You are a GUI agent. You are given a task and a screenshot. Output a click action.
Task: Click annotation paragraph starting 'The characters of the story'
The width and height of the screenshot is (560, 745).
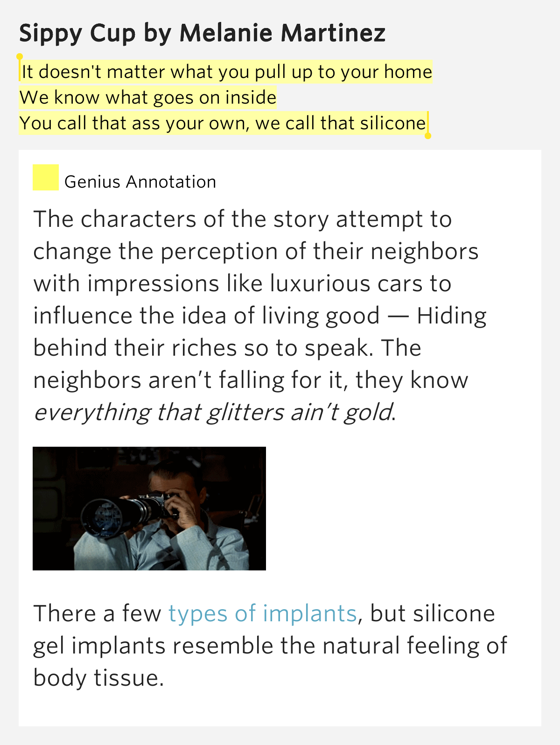(x=260, y=316)
